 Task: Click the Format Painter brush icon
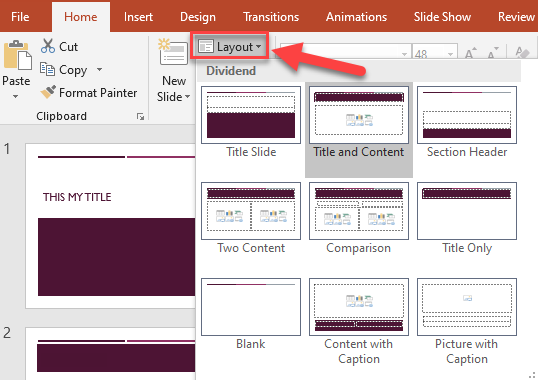[x=48, y=92]
